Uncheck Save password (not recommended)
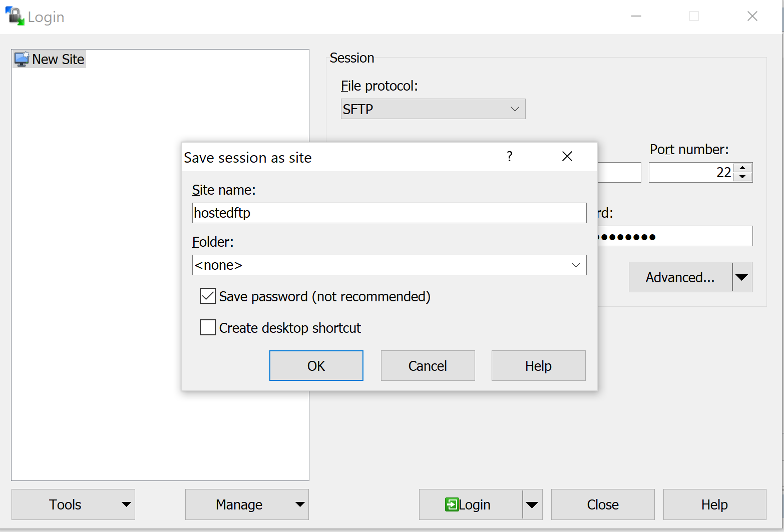 pos(208,296)
